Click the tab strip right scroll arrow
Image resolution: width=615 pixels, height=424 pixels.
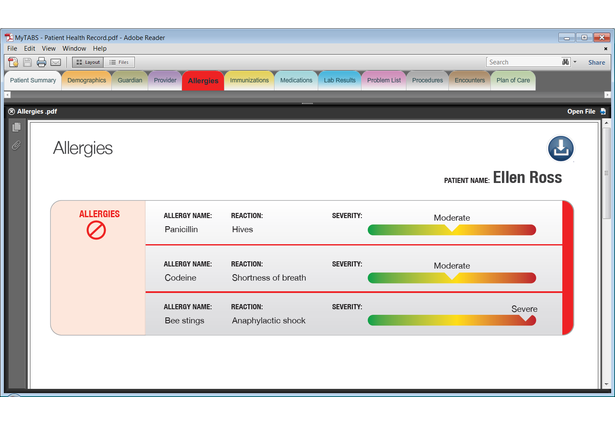[x=607, y=95]
